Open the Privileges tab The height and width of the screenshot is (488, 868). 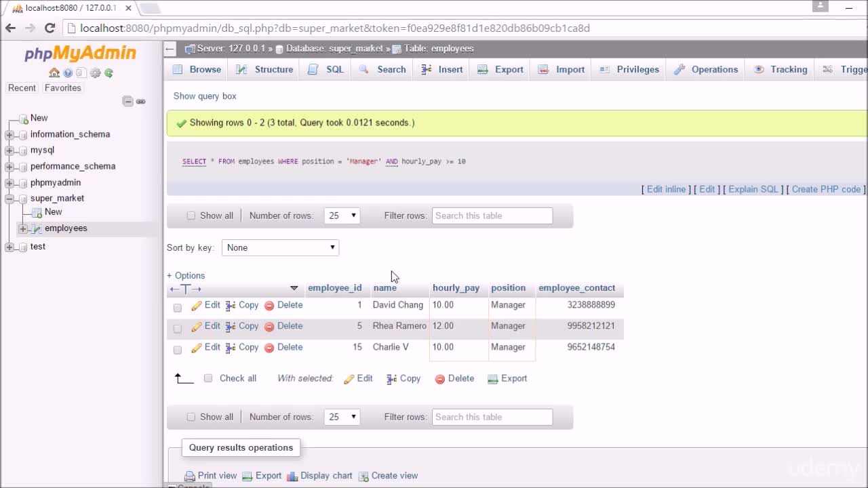(x=629, y=69)
